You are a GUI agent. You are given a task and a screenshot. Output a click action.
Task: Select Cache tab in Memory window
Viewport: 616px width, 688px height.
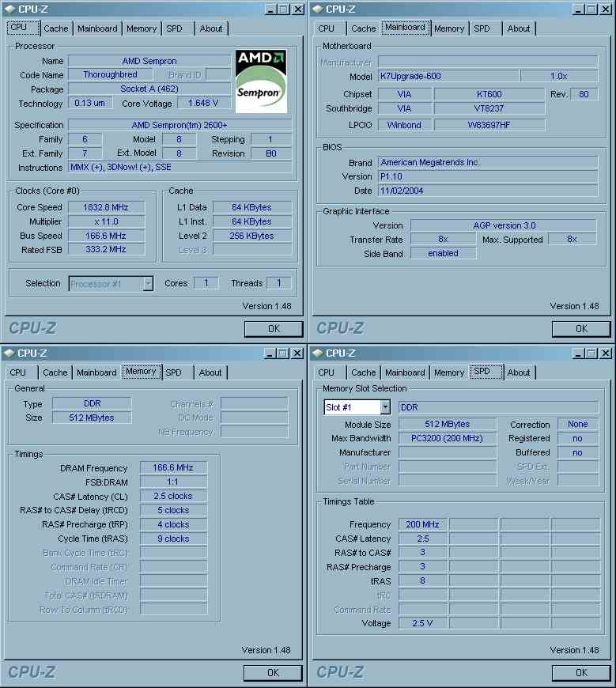click(55, 372)
